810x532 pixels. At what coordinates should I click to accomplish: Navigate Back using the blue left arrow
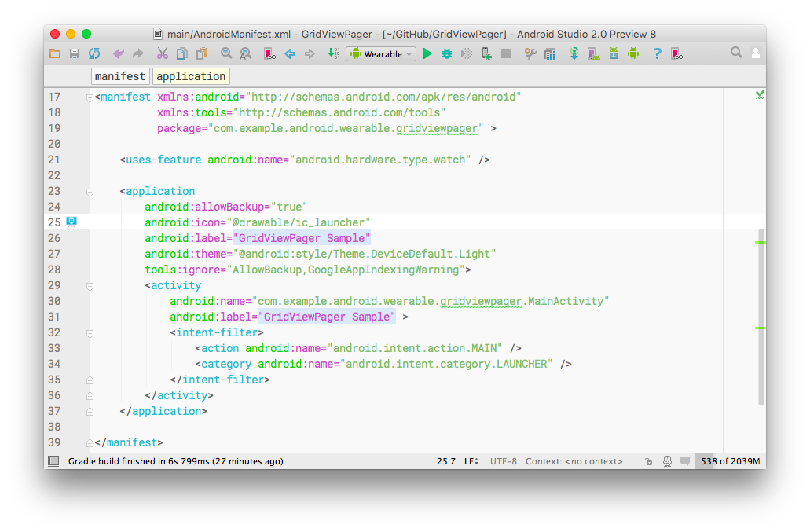pyautogui.click(x=290, y=53)
